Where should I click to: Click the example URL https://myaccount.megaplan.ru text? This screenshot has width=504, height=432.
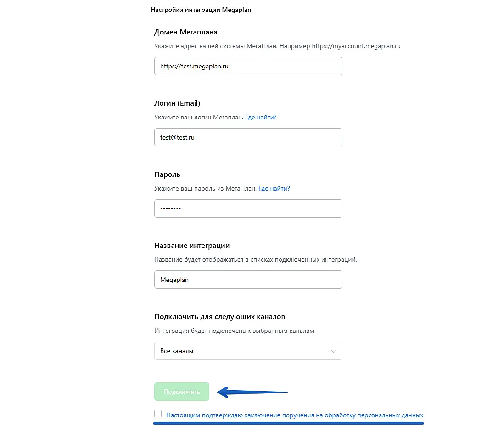coord(356,46)
